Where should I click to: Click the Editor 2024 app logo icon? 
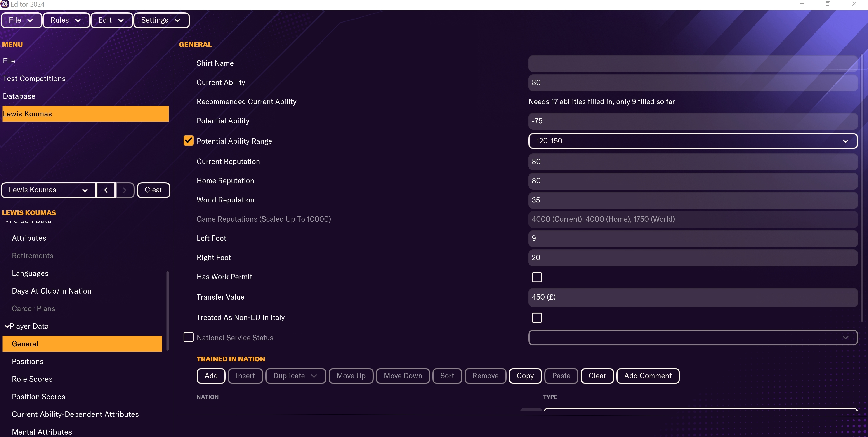coord(5,4)
